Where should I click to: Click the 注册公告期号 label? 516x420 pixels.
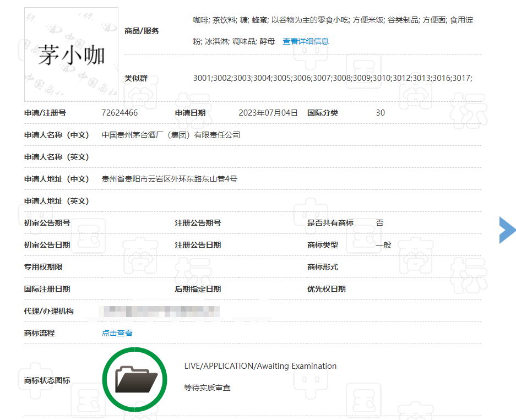pyautogui.click(x=198, y=223)
